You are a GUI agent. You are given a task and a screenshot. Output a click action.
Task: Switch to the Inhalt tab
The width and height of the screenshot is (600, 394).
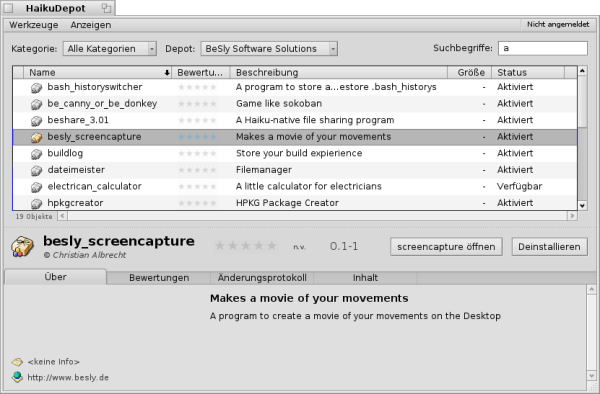[365, 278]
